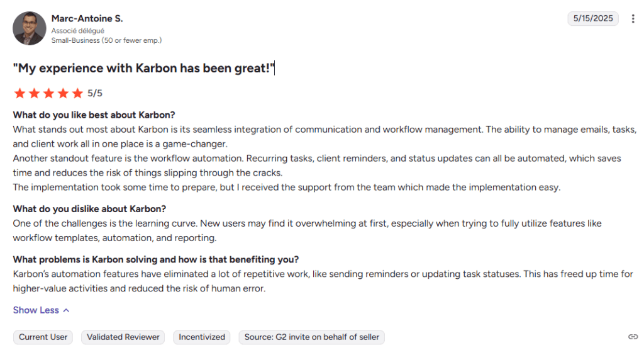
Task: Select the Current User tag
Action: click(x=43, y=337)
